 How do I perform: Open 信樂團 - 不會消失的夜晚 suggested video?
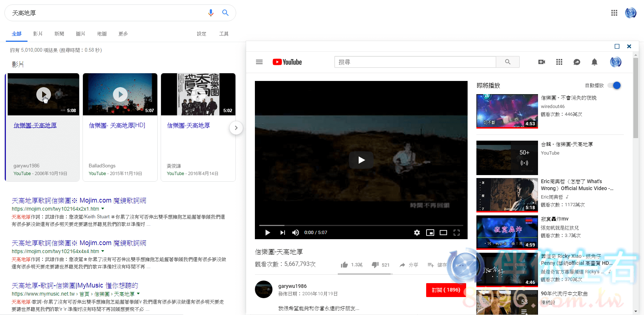click(569, 98)
